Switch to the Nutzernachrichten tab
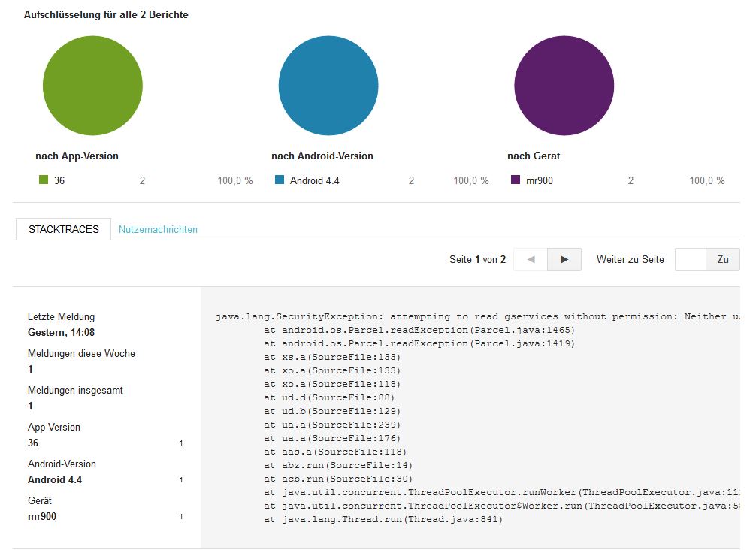The height and width of the screenshot is (550, 756). coord(158,229)
